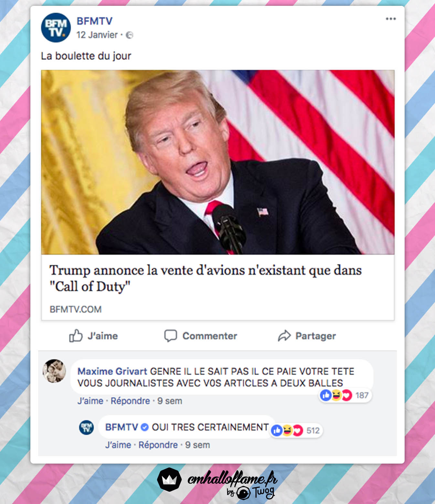The width and height of the screenshot is (435, 504).
Task: Click Répondre under the BFMTV reply
Action: (x=158, y=445)
